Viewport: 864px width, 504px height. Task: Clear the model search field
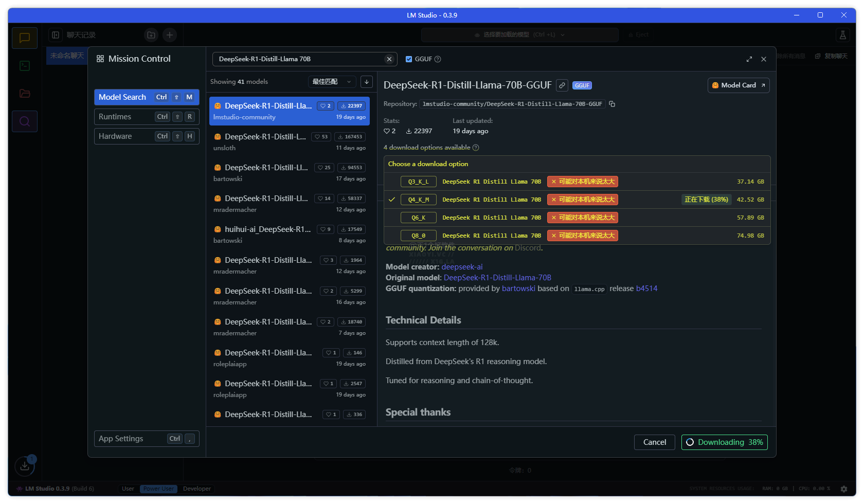point(389,59)
